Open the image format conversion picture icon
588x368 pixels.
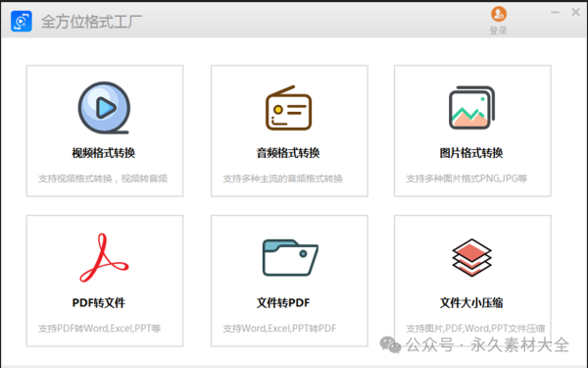[472, 108]
